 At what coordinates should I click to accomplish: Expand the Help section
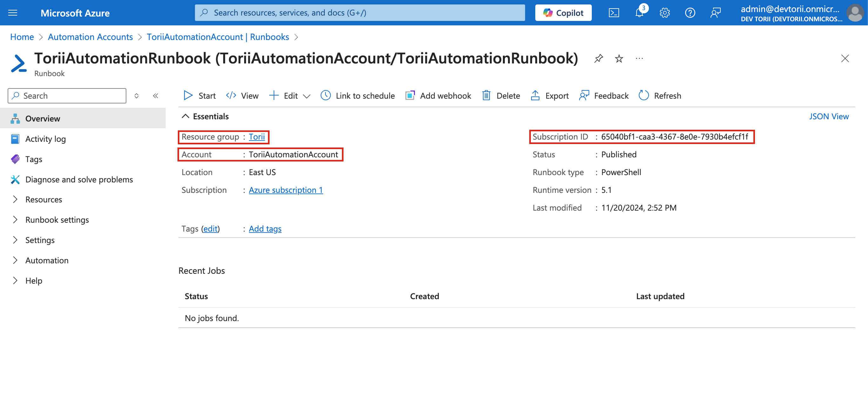coord(83,281)
